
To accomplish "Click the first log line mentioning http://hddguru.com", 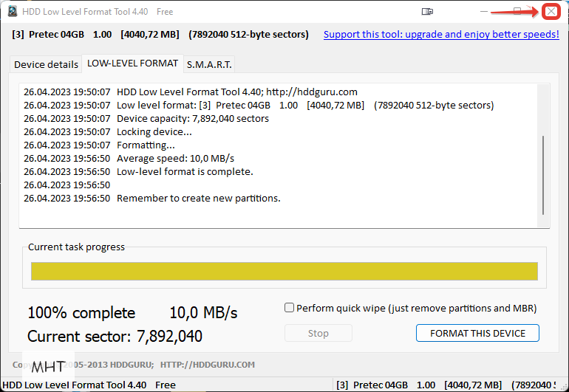I will [x=237, y=92].
